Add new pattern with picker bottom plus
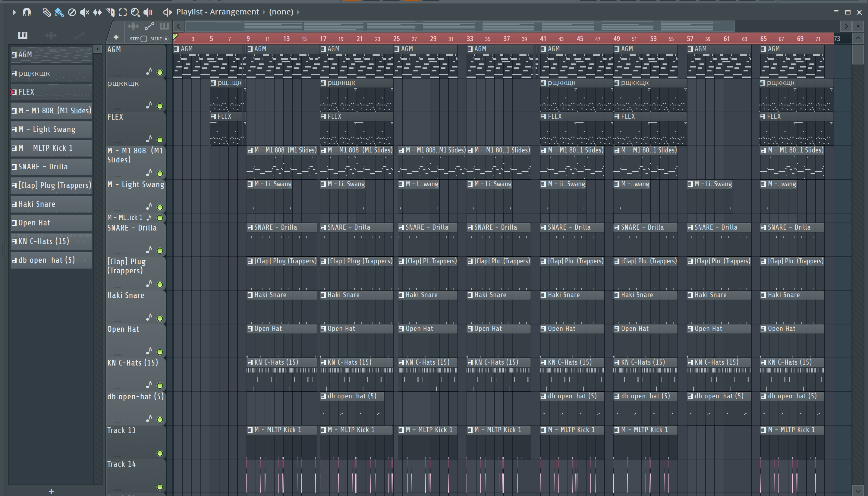This screenshot has width=868, height=496. [51, 491]
